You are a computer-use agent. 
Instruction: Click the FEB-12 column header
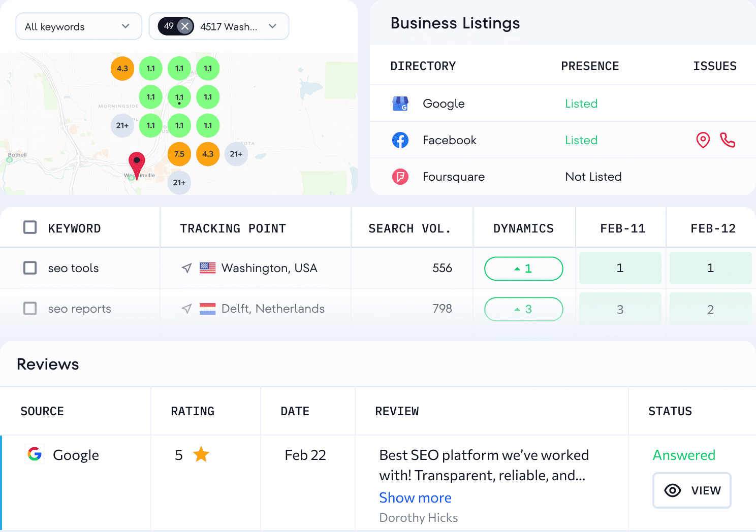tap(713, 228)
